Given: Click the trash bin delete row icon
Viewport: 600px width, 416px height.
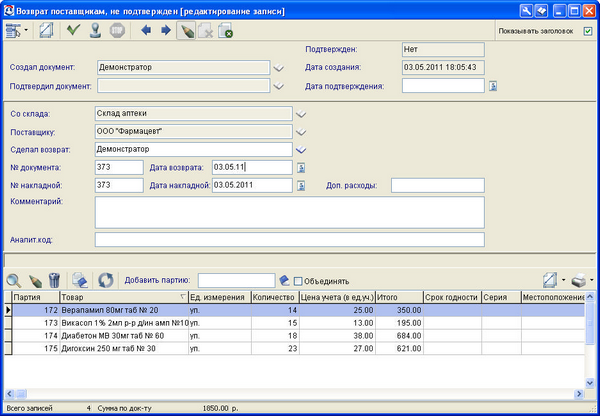Looking at the screenshot, I should [x=55, y=281].
